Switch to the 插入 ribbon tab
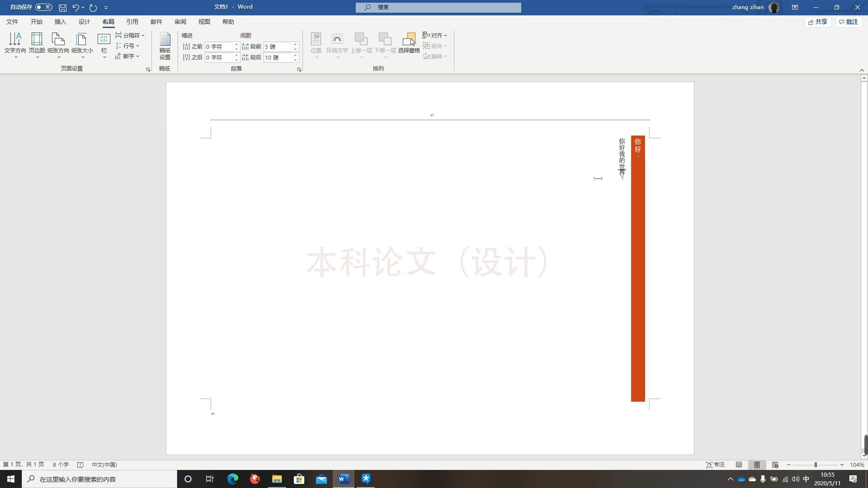868x488 pixels. (x=60, y=21)
